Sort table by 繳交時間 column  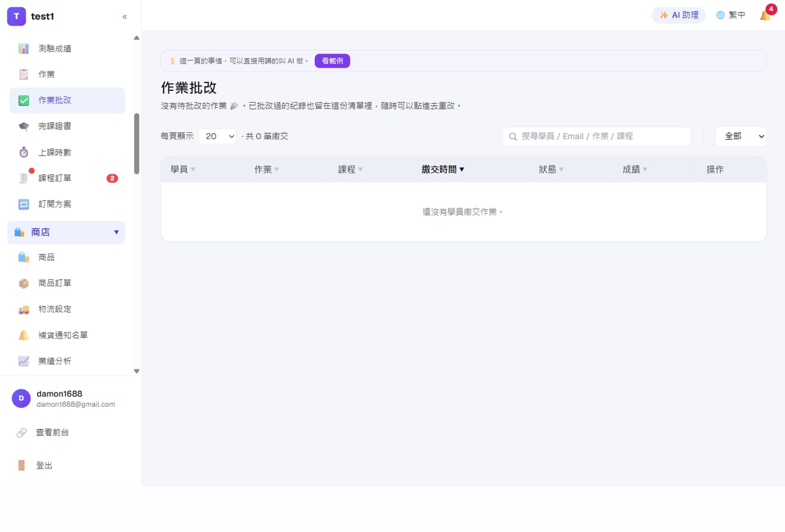(443, 169)
